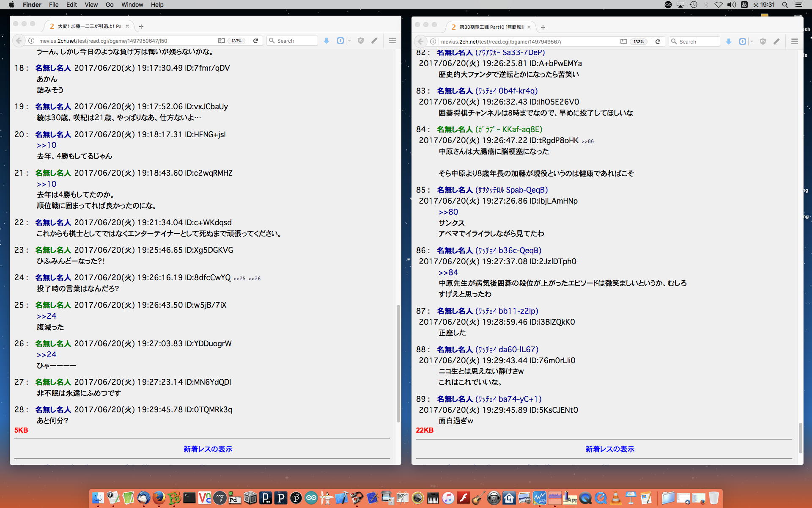The height and width of the screenshot is (508, 812).
Task: Toggle reader view in right browser
Action: (x=623, y=41)
